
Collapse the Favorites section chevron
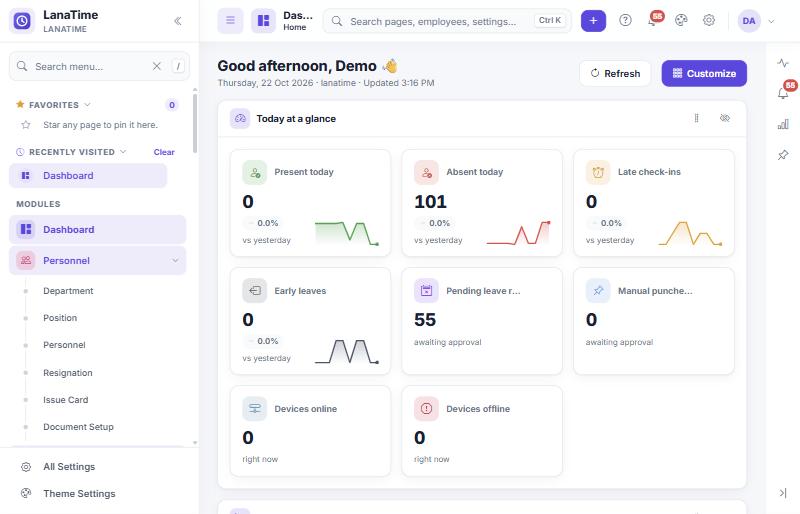87,105
